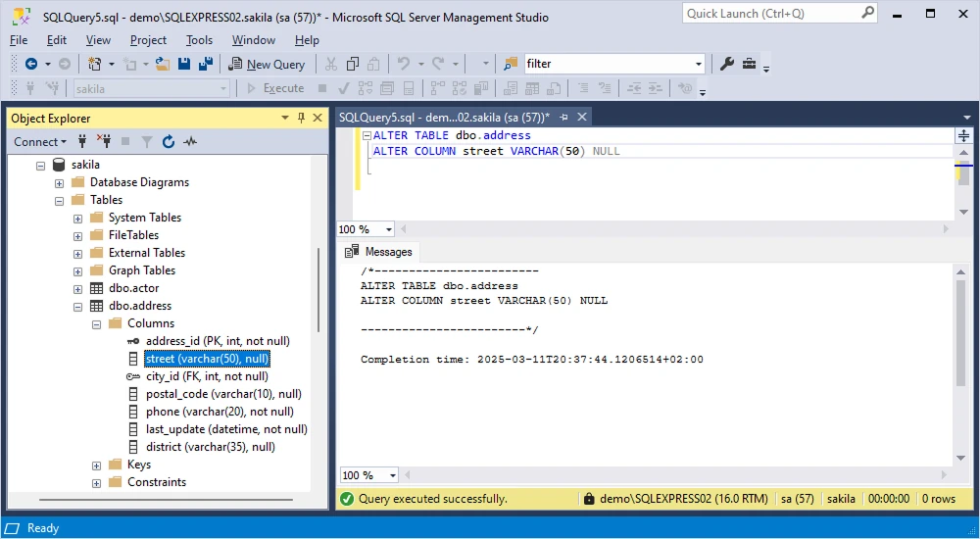
Task: Click the Activity Monitor pulse icon
Action: click(x=190, y=142)
